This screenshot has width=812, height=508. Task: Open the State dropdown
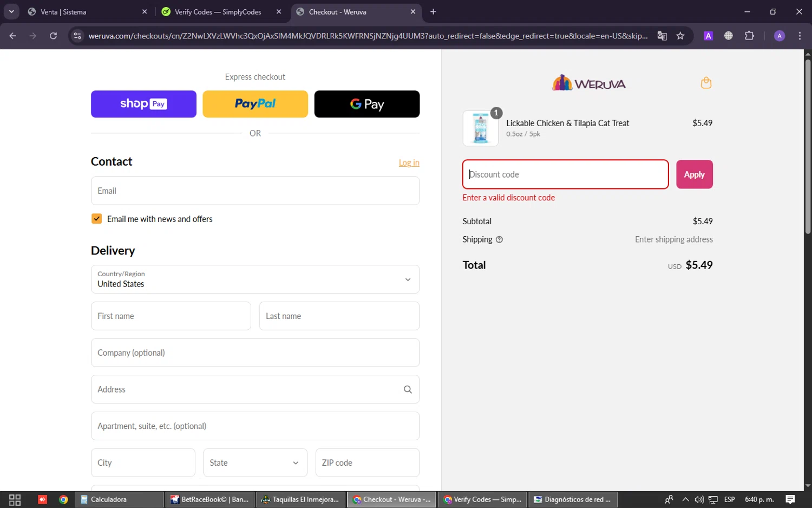255,463
